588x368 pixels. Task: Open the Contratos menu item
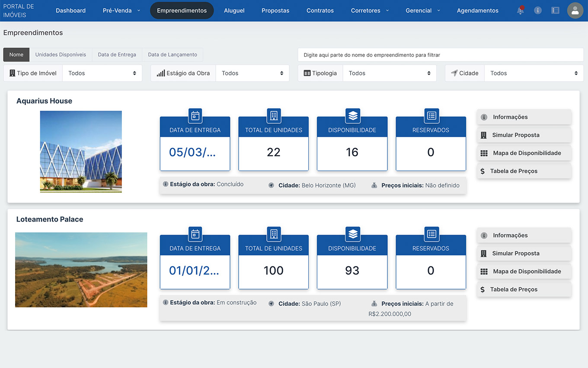[320, 10]
